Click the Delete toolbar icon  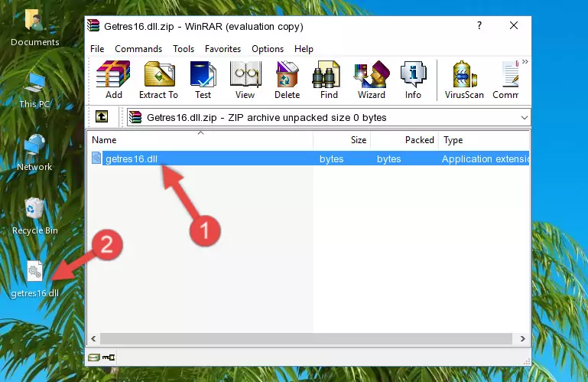coord(287,80)
